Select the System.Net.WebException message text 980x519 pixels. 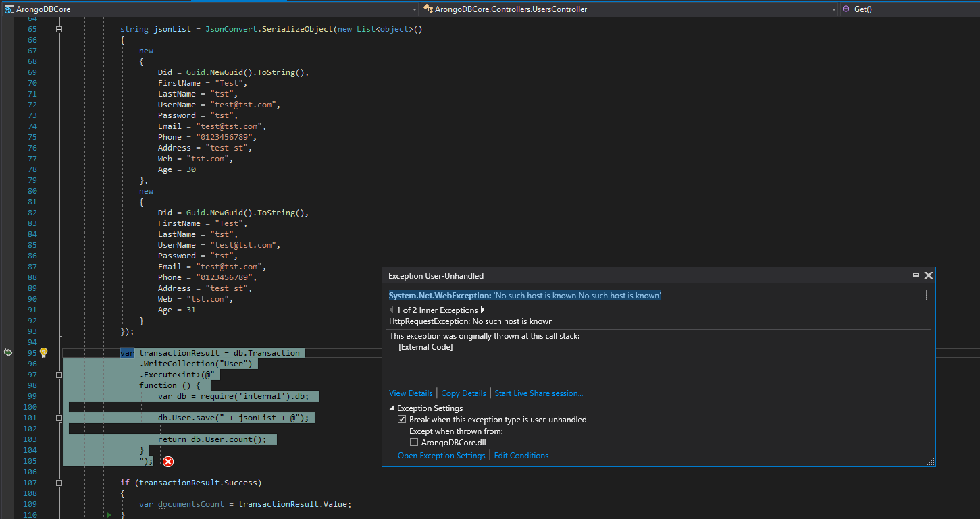pos(525,296)
